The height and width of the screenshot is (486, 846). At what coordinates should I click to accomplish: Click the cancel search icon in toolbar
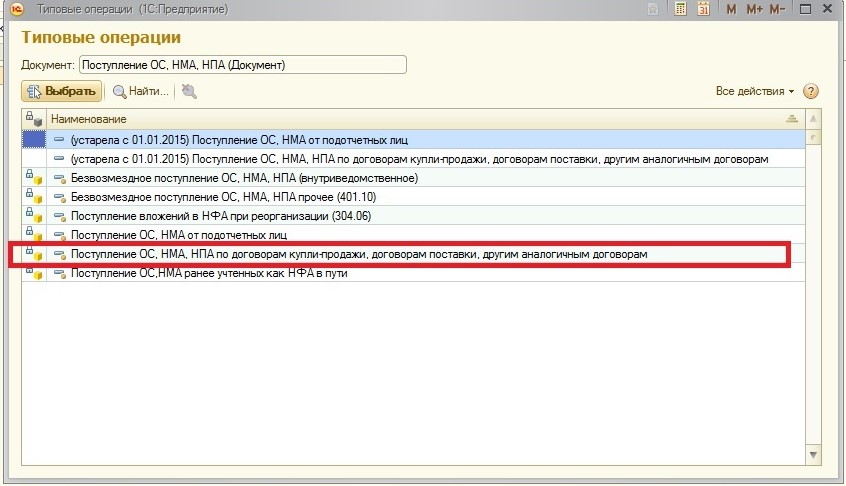pyautogui.click(x=189, y=92)
